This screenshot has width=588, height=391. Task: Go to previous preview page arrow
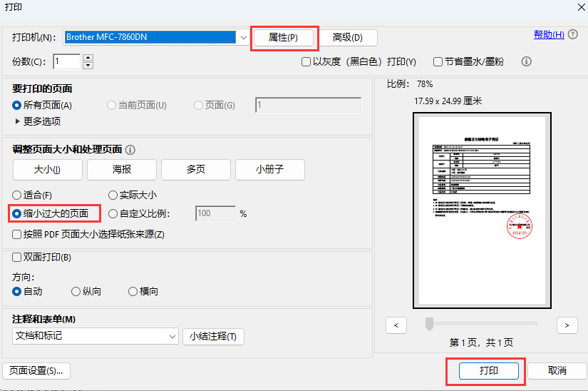(396, 325)
